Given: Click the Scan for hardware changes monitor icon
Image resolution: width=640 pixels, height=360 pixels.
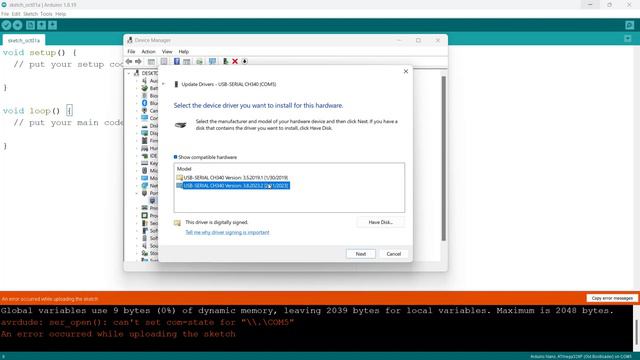Looking at the screenshot, I should tap(212, 61).
